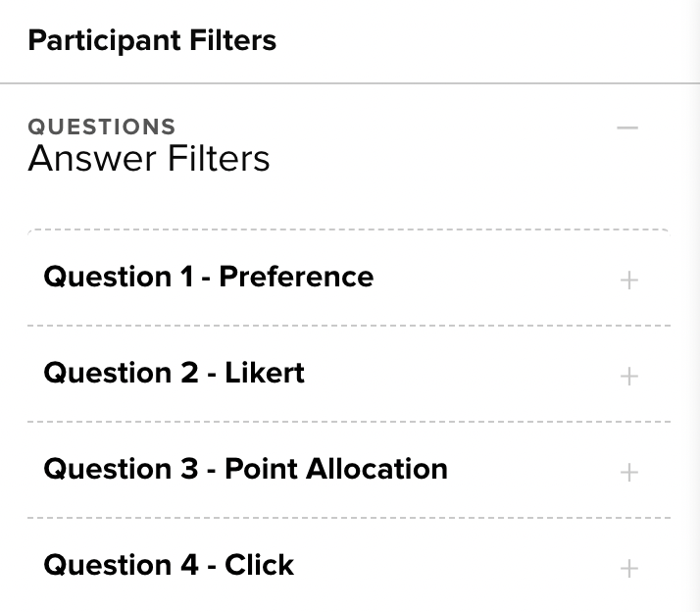Select the Question 2 - Likert label

pos(174,373)
